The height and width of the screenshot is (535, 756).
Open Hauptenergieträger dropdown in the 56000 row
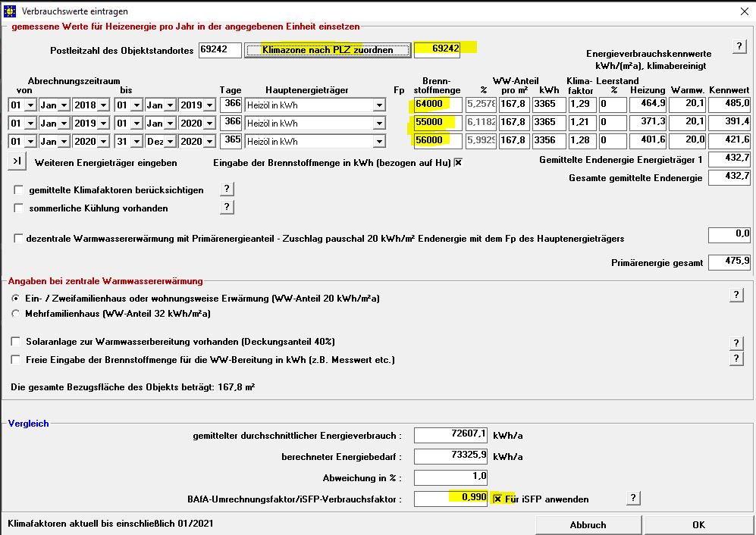coord(379,142)
